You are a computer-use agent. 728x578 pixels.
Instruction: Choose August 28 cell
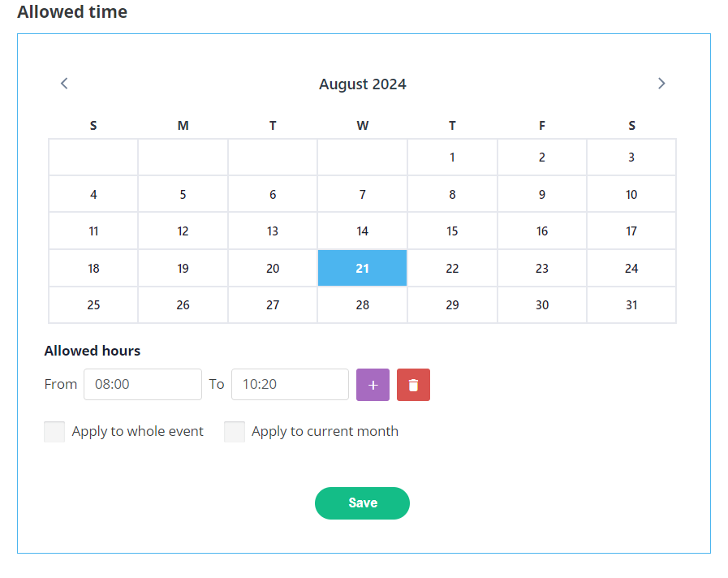pyautogui.click(x=362, y=305)
